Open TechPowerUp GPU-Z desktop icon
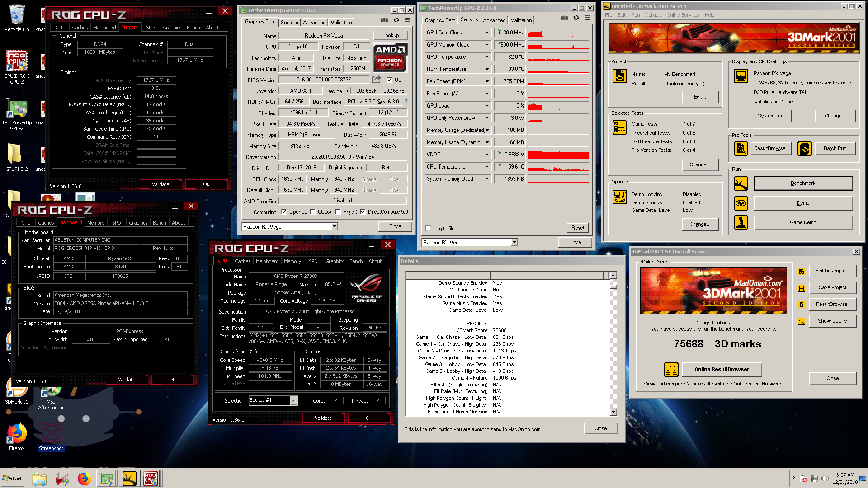This screenshot has height=488, width=868. point(17,116)
